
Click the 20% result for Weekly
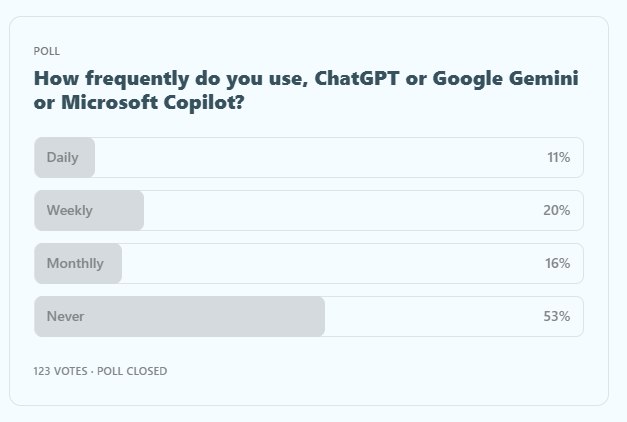click(x=557, y=210)
